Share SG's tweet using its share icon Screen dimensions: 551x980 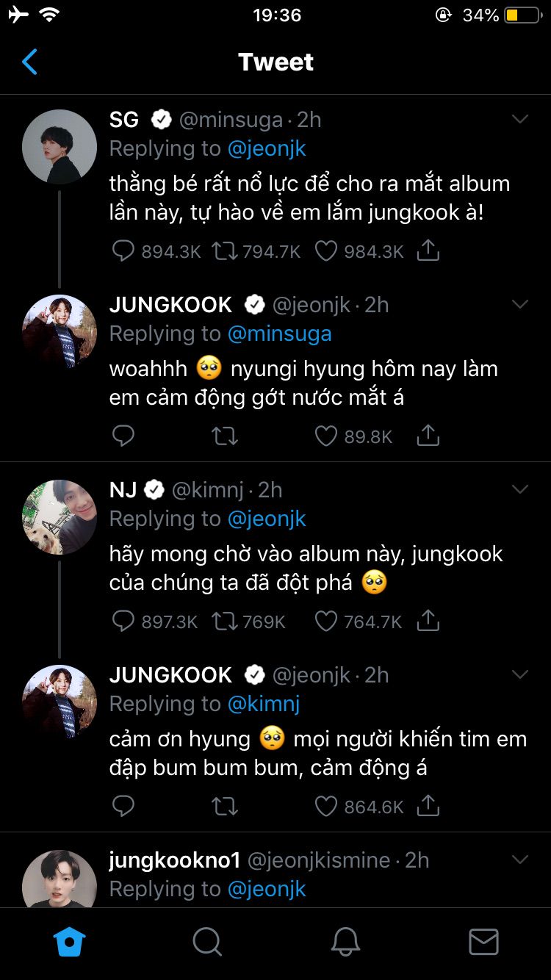[428, 251]
